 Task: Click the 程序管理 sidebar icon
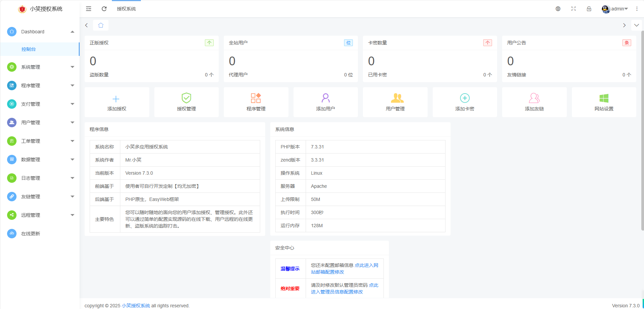pos(12,85)
